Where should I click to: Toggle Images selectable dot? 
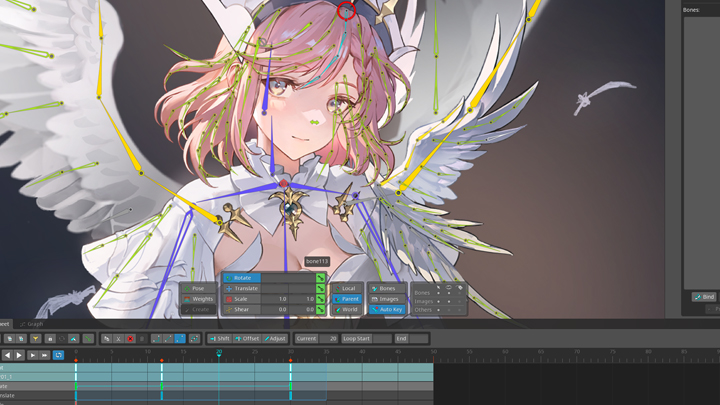click(438, 302)
